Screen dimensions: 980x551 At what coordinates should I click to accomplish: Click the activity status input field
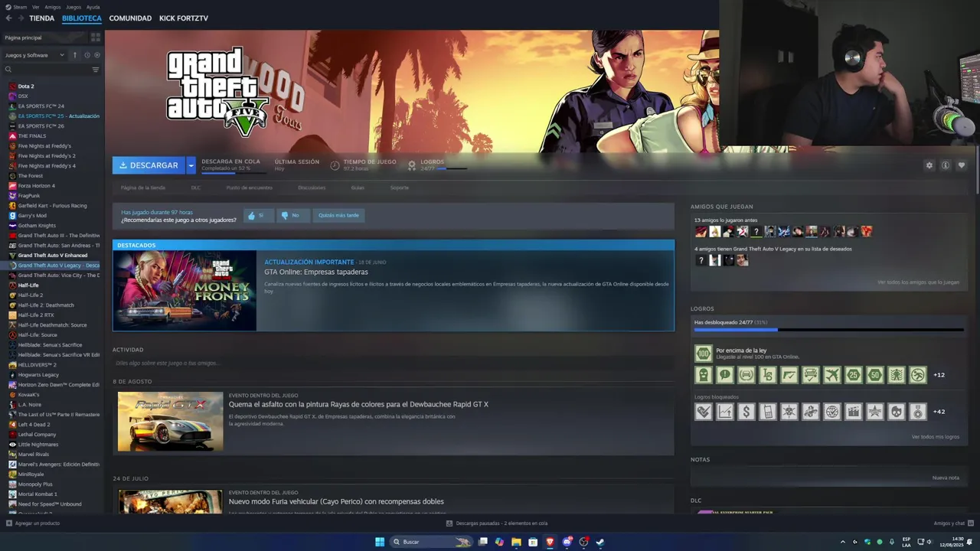(x=393, y=364)
